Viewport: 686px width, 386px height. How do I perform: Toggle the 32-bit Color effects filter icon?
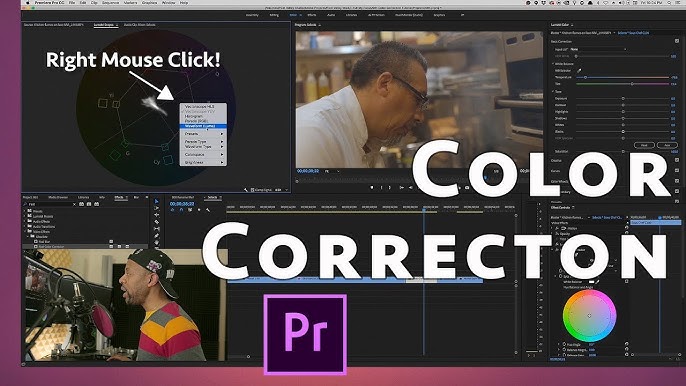pos(89,204)
